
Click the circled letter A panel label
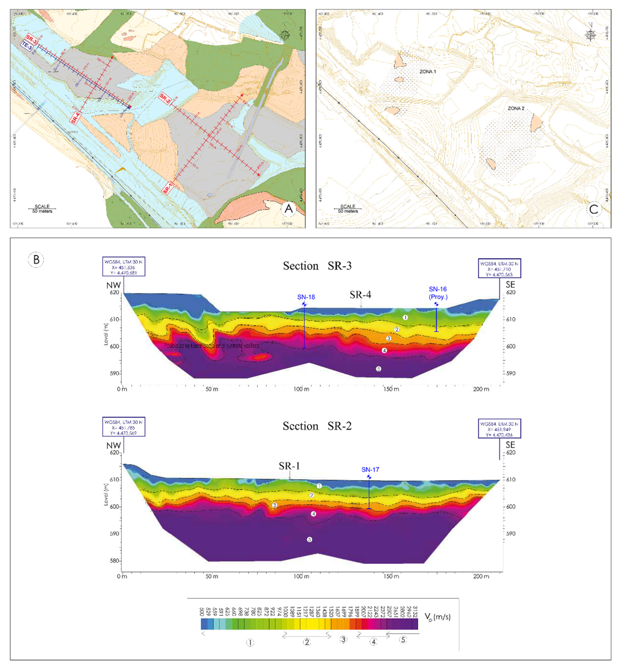tap(289, 209)
